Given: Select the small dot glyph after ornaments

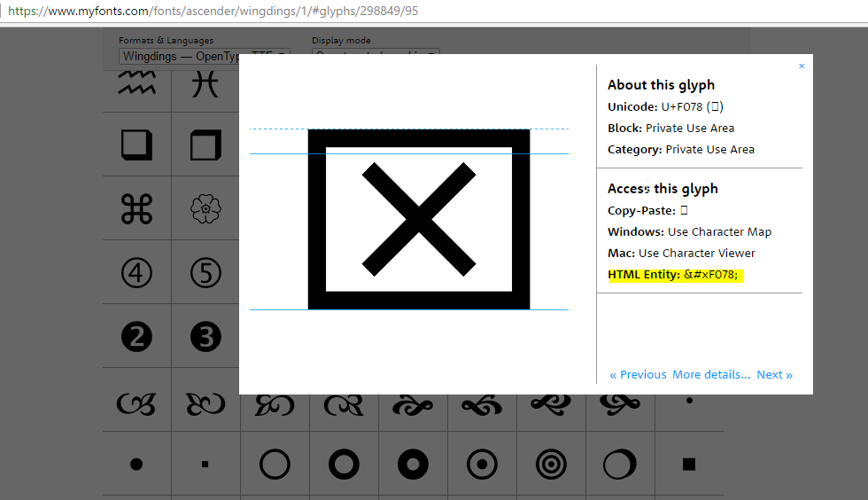Looking at the screenshot, I should (689, 400).
